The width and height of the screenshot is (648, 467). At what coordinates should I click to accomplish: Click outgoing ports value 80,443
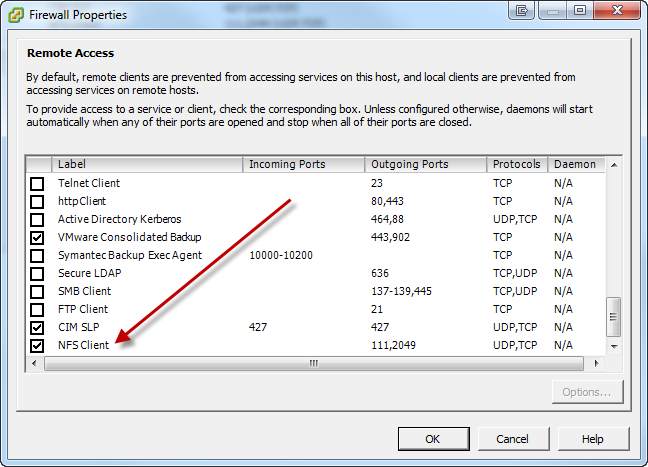click(387, 201)
